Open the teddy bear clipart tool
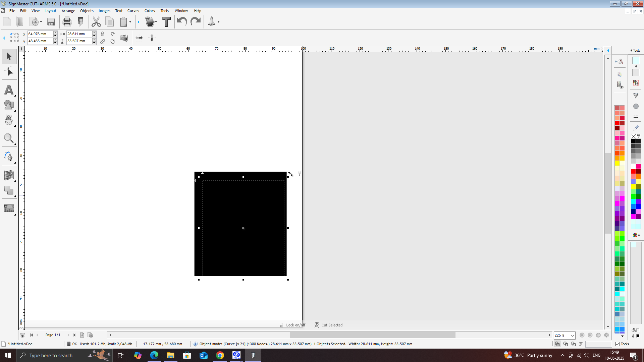 [9, 120]
